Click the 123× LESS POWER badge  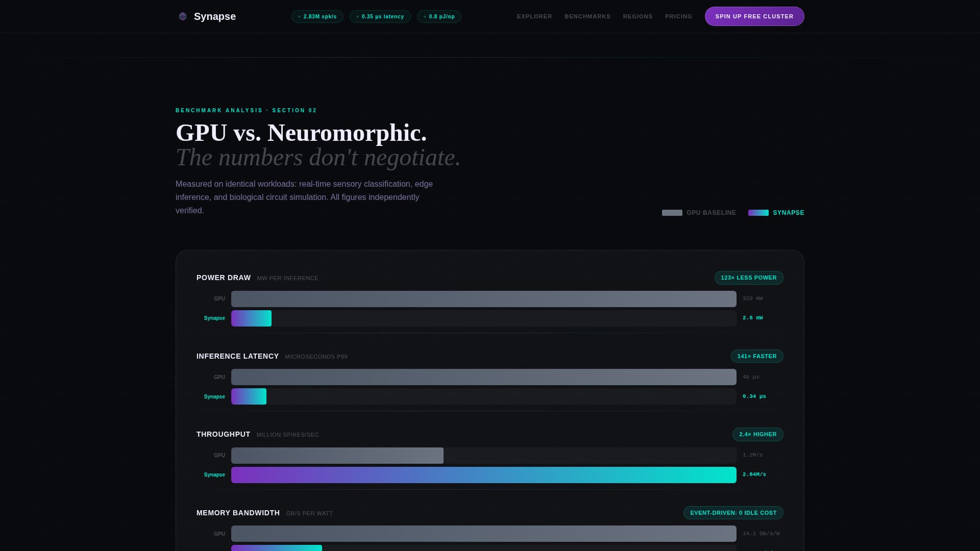point(748,278)
